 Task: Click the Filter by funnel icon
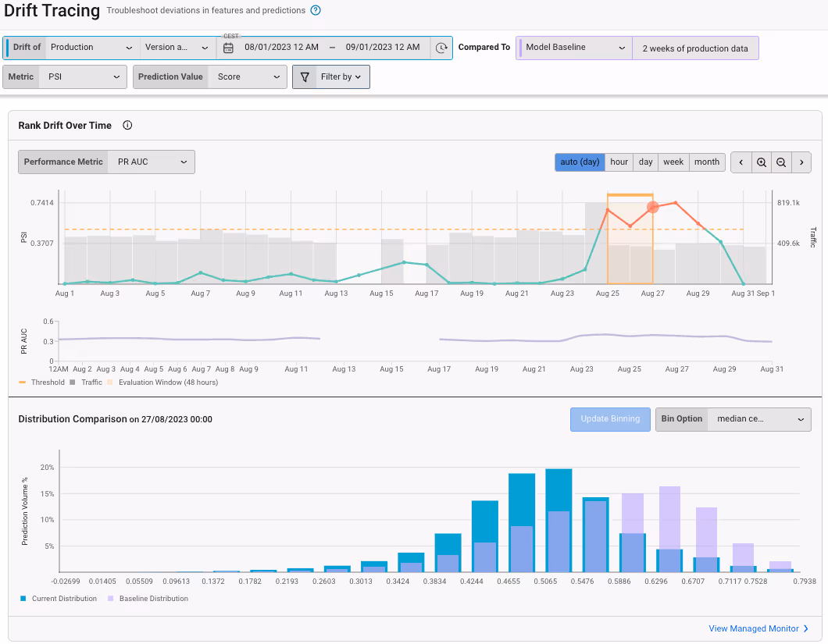(x=305, y=77)
